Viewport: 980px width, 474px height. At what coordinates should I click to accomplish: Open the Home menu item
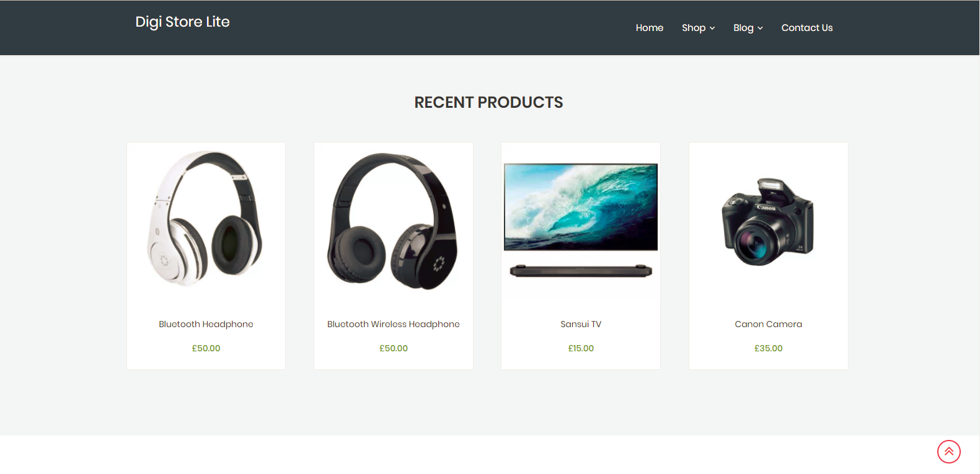pos(650,28)
